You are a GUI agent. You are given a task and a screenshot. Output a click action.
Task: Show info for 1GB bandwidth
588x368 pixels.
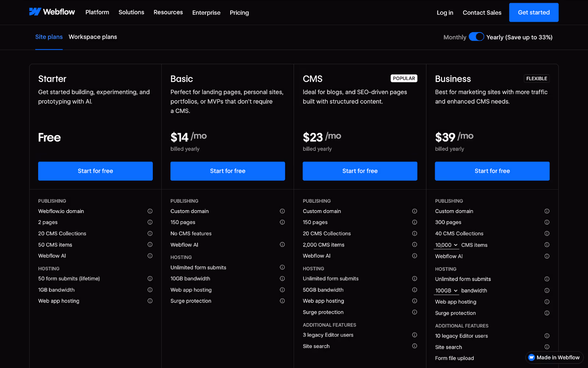150,290
